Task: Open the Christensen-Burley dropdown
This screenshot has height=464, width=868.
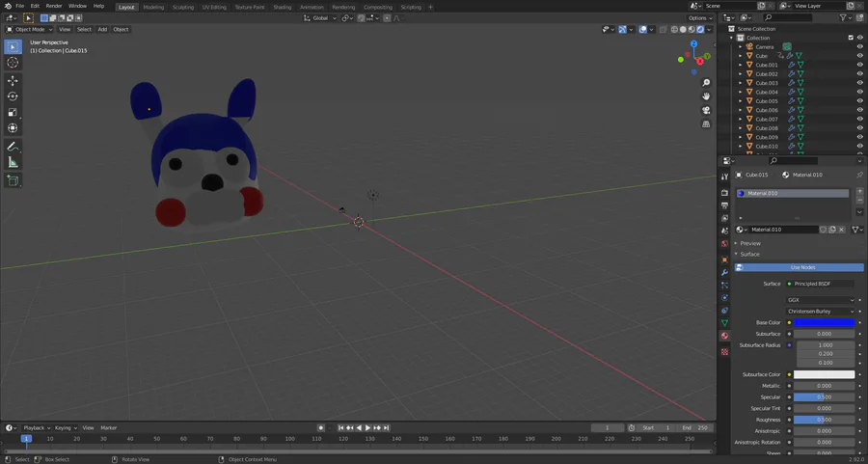Action: (821, 312)
